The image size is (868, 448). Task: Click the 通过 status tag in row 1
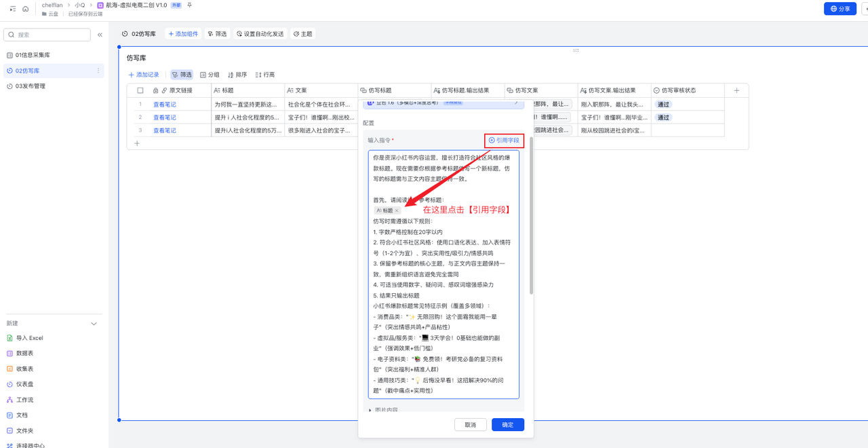[664, 105]
